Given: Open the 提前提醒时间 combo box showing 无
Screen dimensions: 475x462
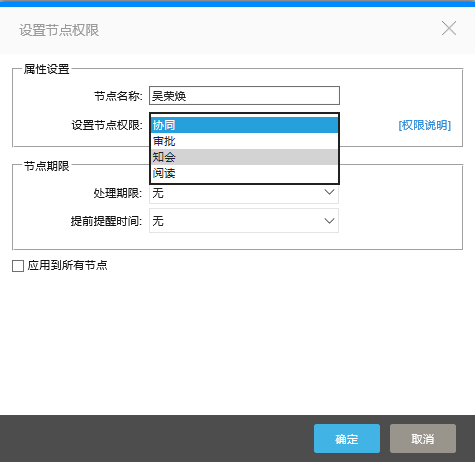Looking at the screenshot, I should [x=244, y=221].
